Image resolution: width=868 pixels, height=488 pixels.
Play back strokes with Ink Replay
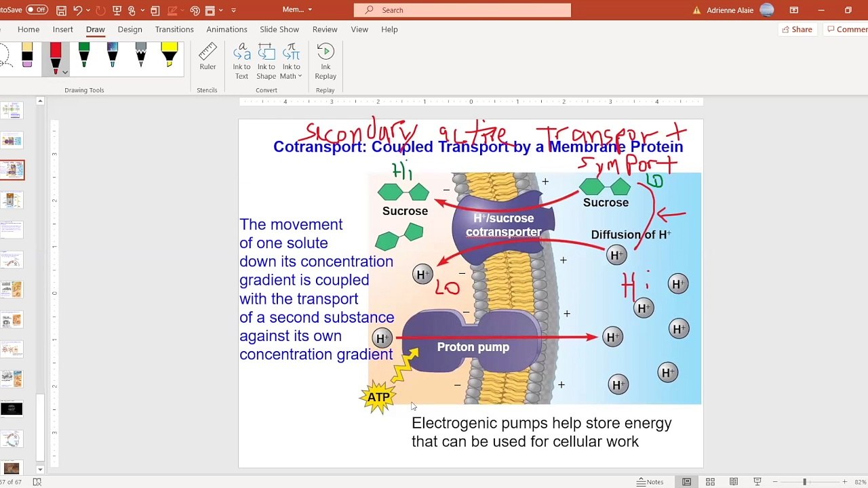325,62
